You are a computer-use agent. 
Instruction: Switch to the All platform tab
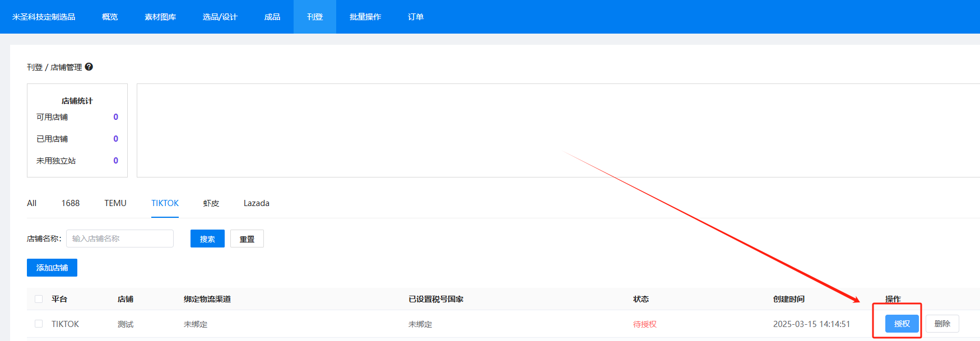click(32, 203)
